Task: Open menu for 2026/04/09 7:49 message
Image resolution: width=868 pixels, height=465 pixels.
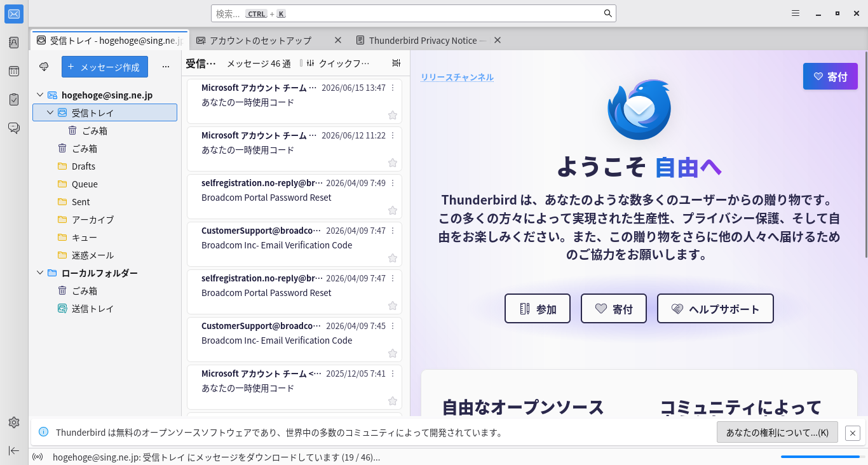Action: [393, 183]
